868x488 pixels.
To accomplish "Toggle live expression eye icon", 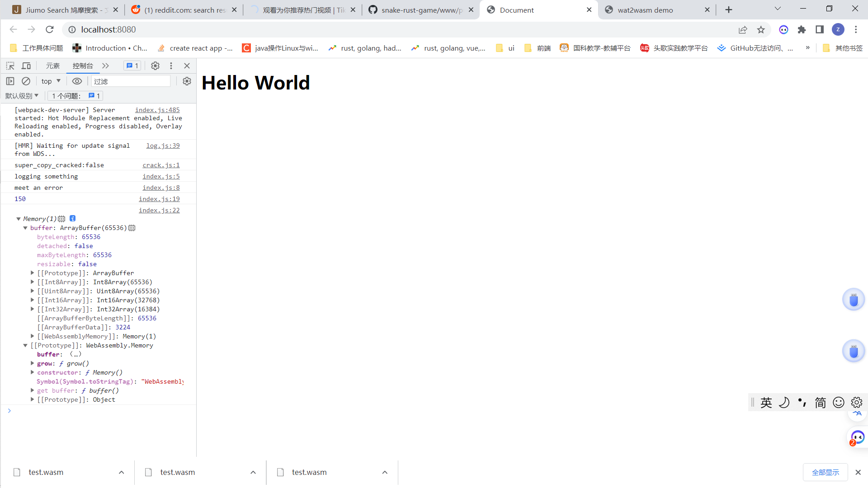I will tap(77, 81).
